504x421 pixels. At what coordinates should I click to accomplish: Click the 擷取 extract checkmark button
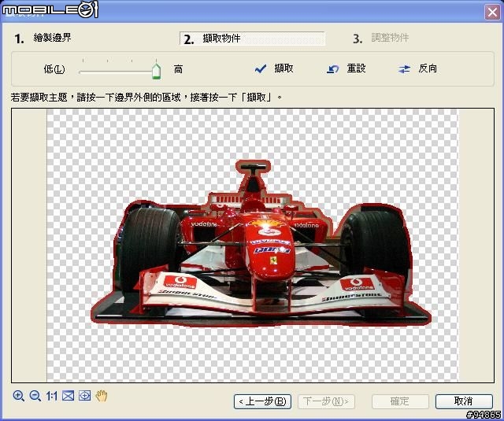274,68
